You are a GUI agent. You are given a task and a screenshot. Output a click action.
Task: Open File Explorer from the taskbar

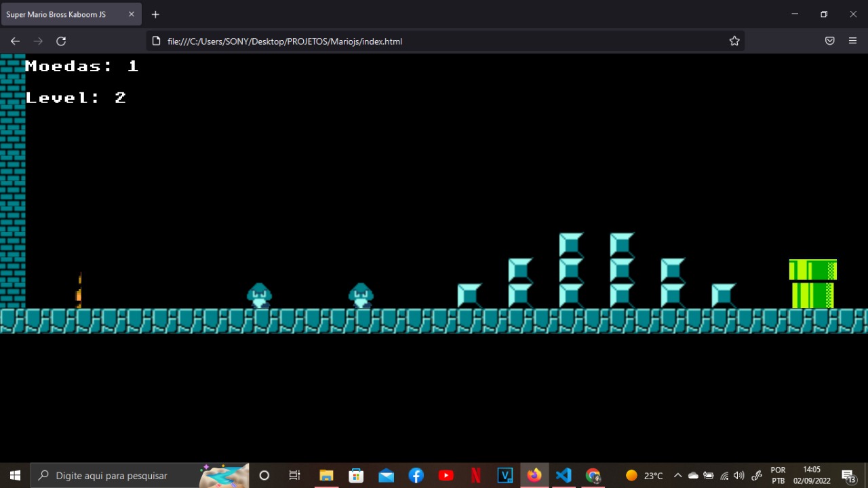coord(326,476)
